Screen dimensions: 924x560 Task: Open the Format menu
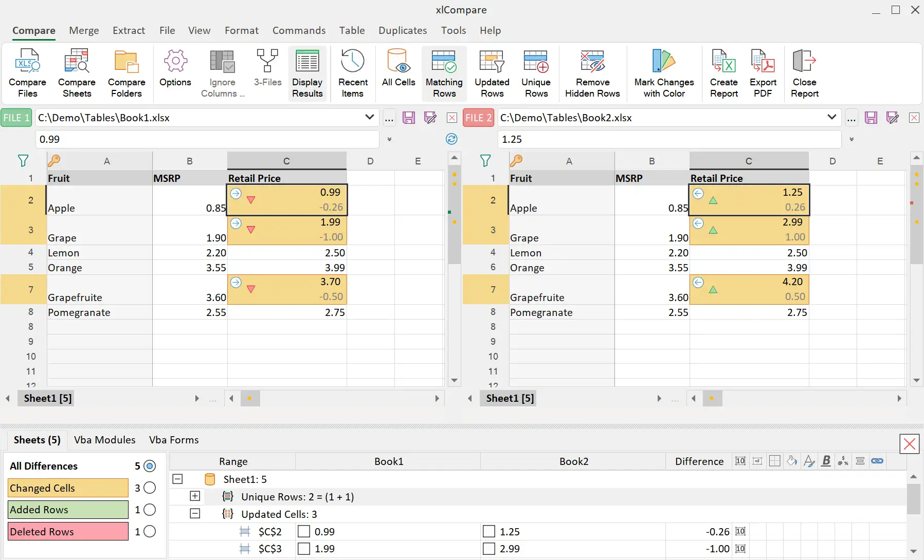pyautogui.click(x=241, y=30)
